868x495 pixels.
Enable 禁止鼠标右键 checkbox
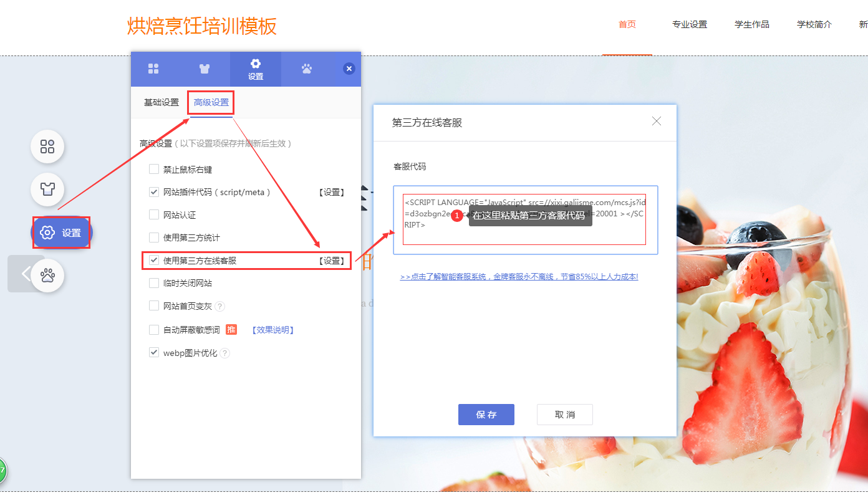coord(154,169)
